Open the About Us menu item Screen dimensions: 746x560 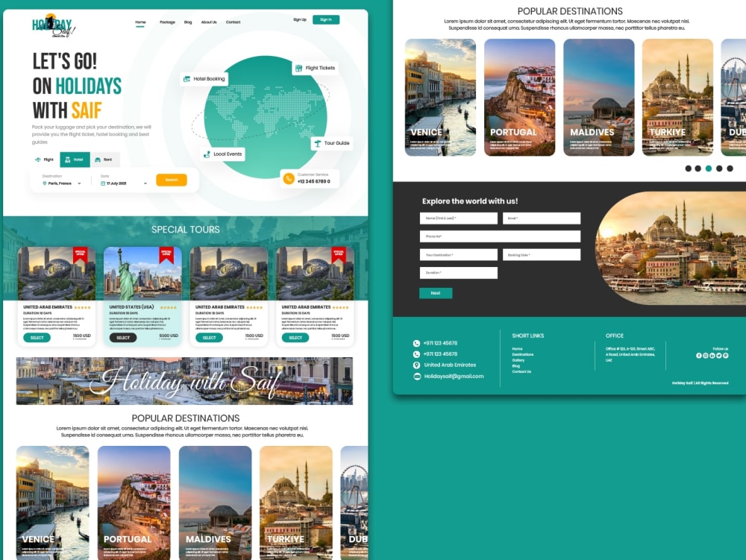[x=209, y=22]
